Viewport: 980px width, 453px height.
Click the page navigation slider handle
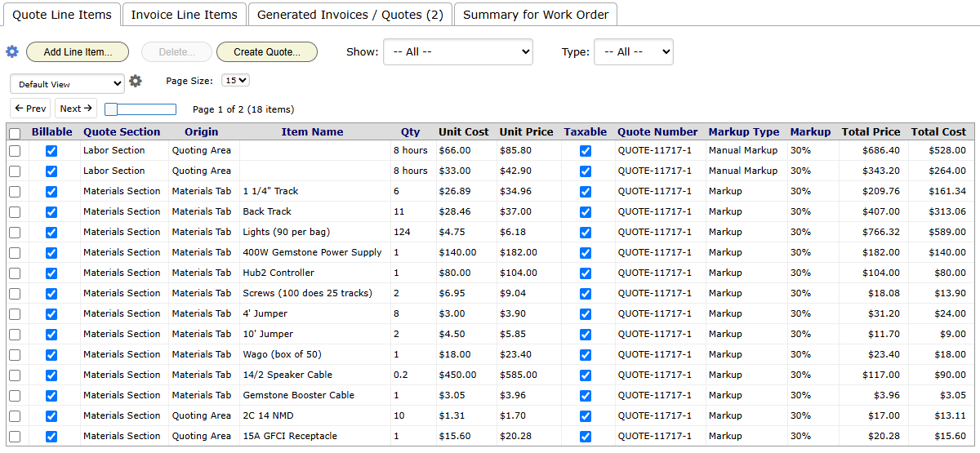click(111, 109)
